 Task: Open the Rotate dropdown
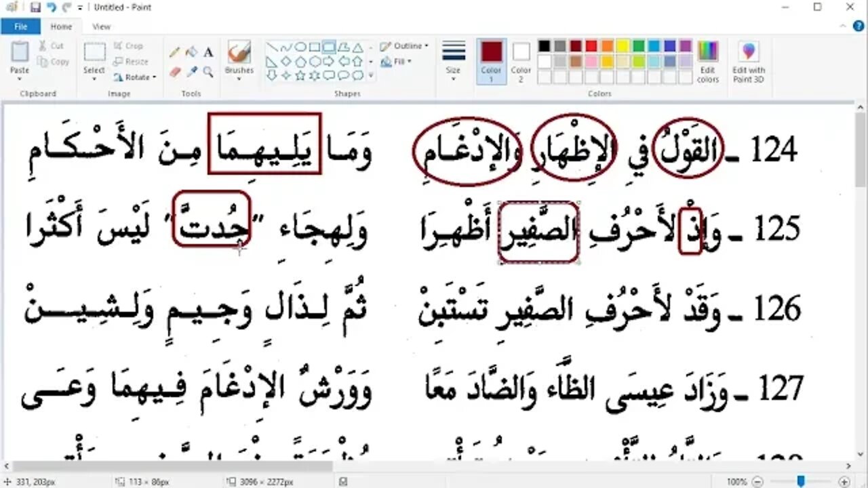[135, 77]
